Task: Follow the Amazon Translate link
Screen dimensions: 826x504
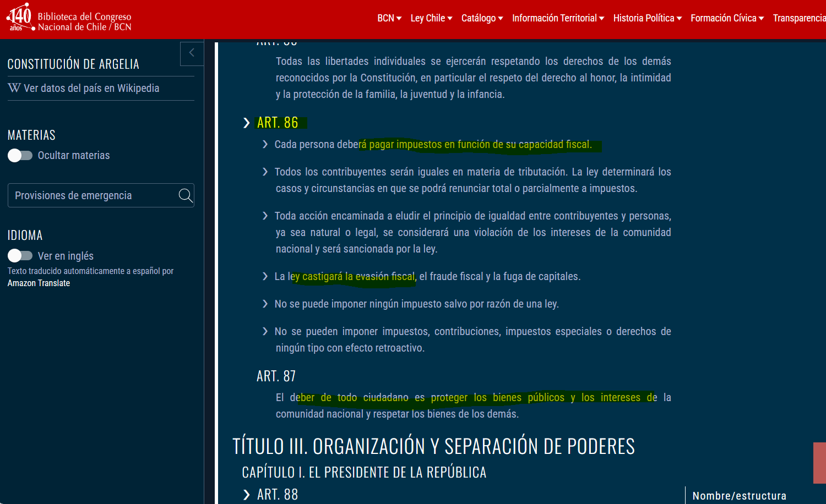Action: point(39,283)
